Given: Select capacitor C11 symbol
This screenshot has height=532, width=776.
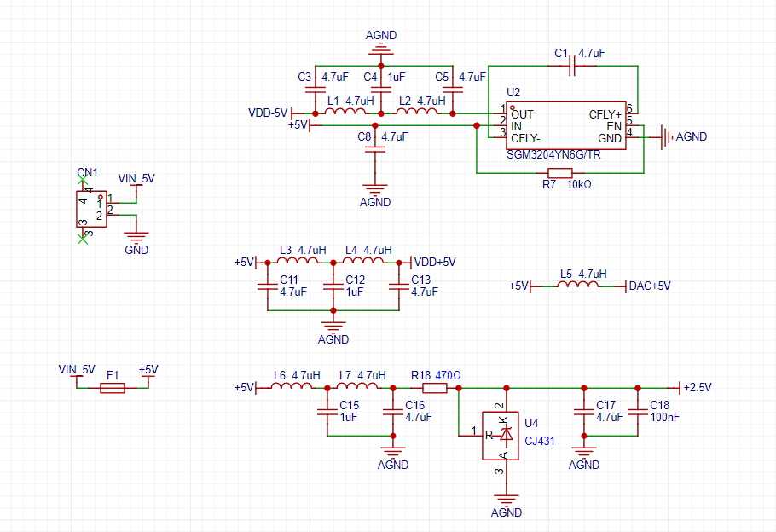Looking at the screenshot, I should coord(268,286).
